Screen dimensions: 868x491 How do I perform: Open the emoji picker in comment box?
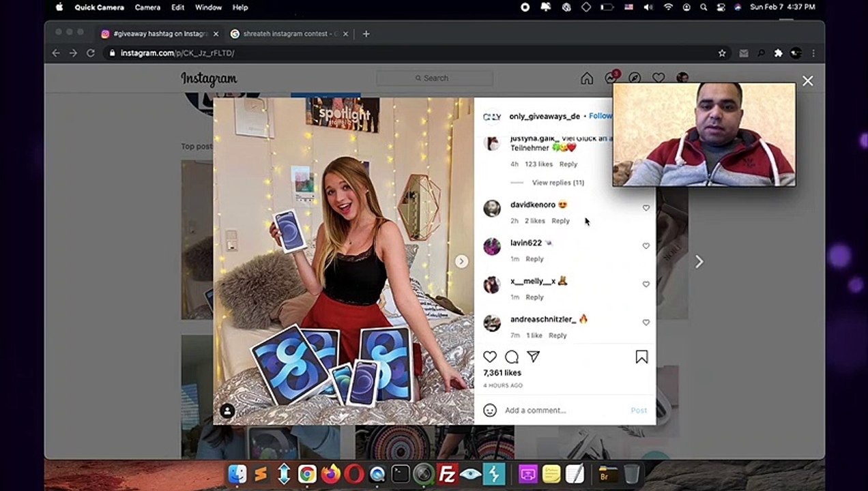[x=490, y=410]
